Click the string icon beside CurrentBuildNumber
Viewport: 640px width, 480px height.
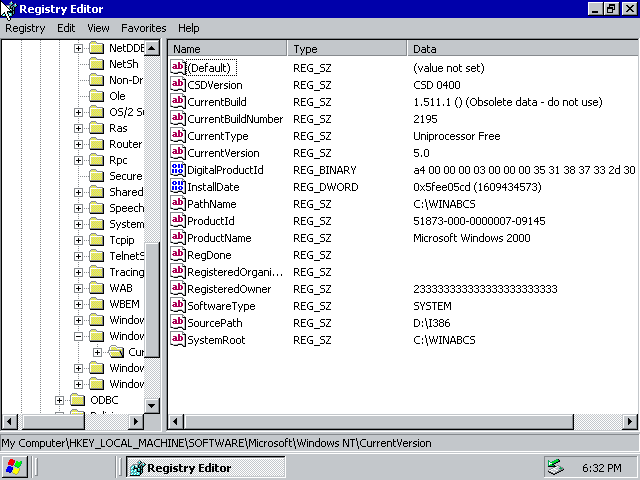(x=178, y=119)
